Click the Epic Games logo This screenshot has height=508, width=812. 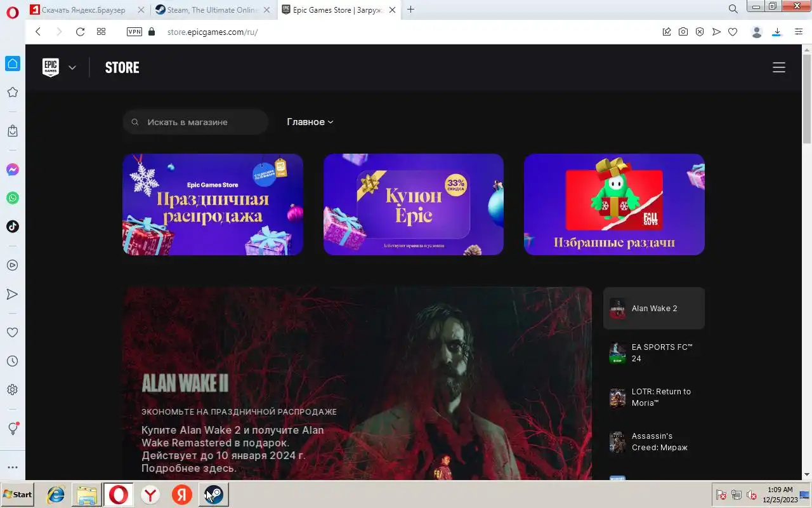(x=51, y=67)
